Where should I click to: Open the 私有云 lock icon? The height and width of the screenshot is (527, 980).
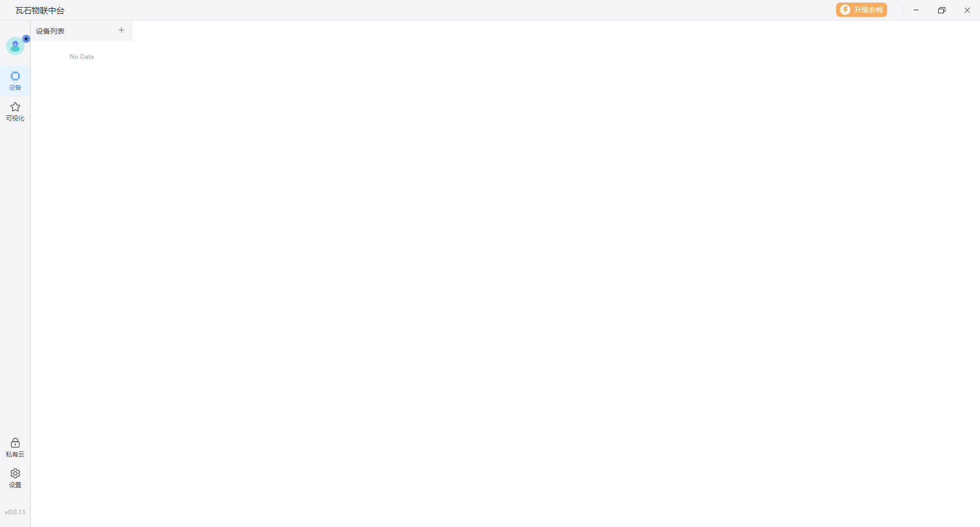click(x=15, y=443)
